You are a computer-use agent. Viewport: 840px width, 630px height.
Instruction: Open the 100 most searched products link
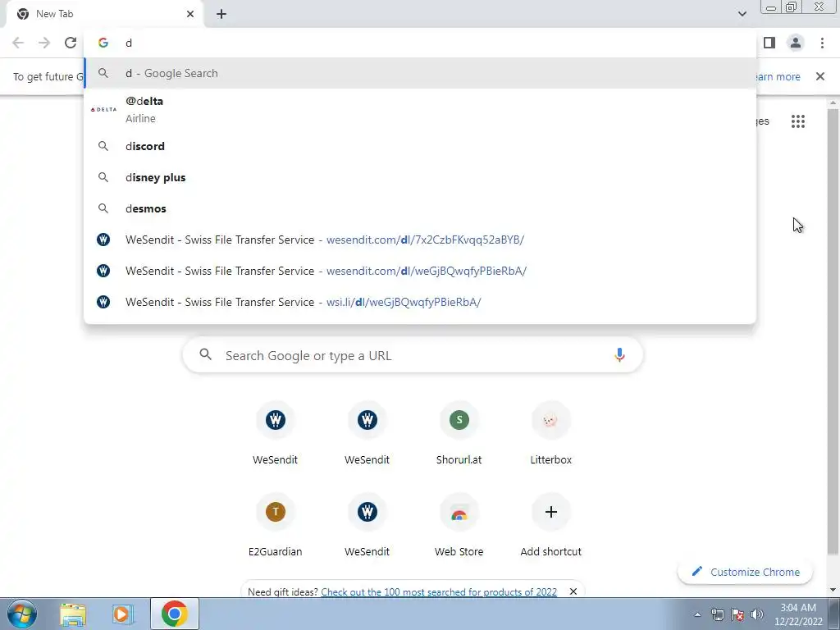click(x=439, y=592)
